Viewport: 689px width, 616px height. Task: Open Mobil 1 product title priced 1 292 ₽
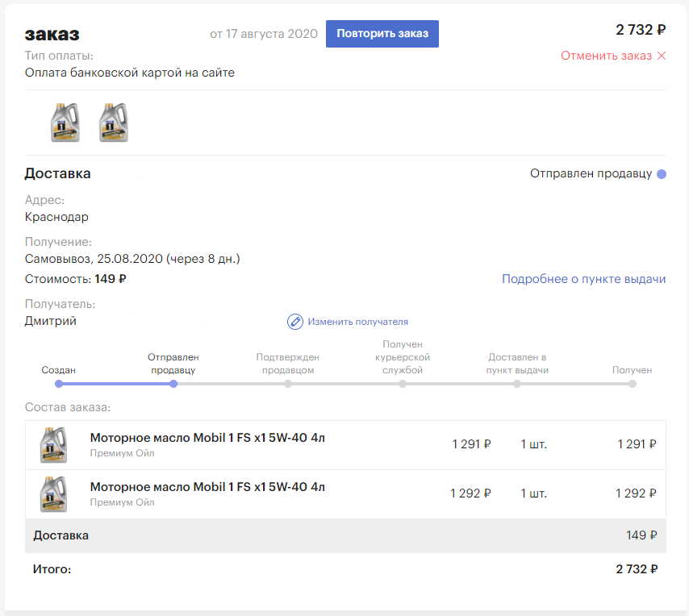click(x=207, y=487)
